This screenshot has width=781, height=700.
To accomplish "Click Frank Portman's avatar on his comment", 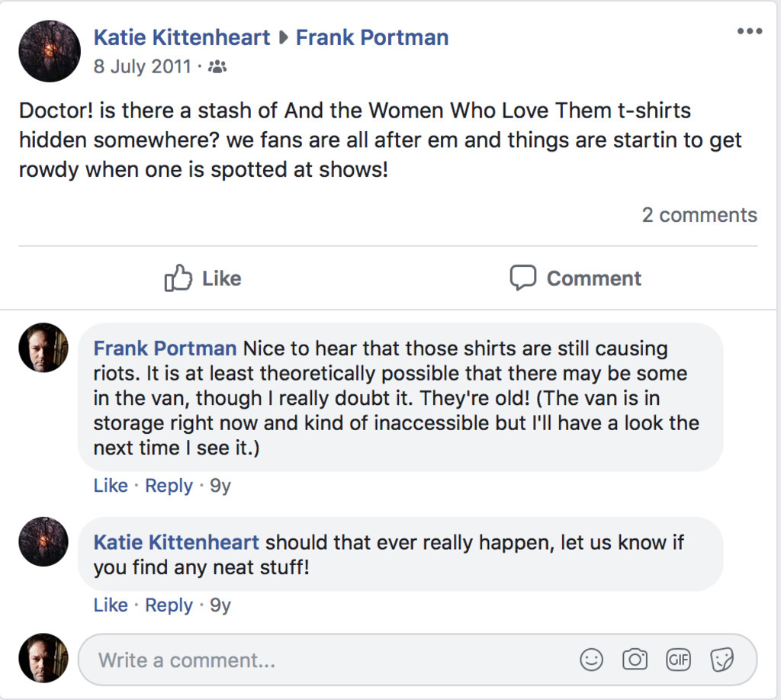I will 43,348.
